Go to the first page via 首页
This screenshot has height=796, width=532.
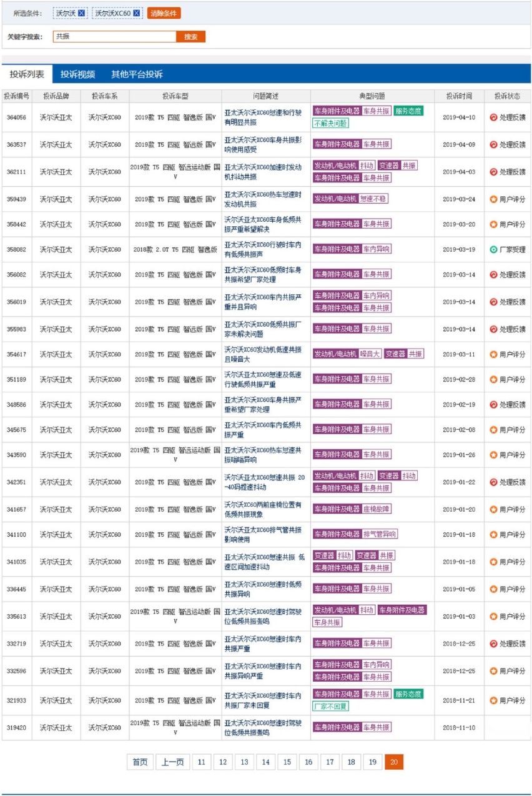(x=140, y=762)
